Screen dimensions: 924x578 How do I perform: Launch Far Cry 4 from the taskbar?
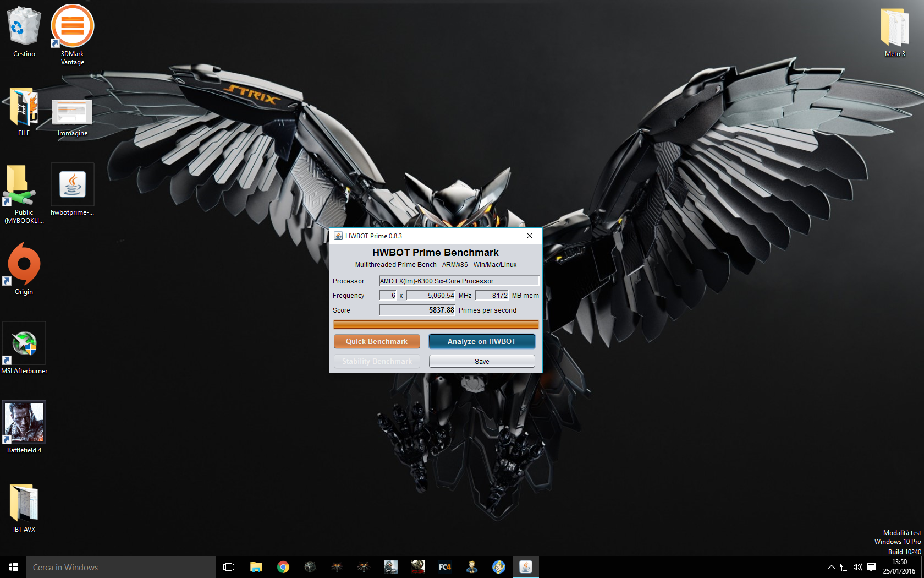pyautogui.click(x=445, y=567)
